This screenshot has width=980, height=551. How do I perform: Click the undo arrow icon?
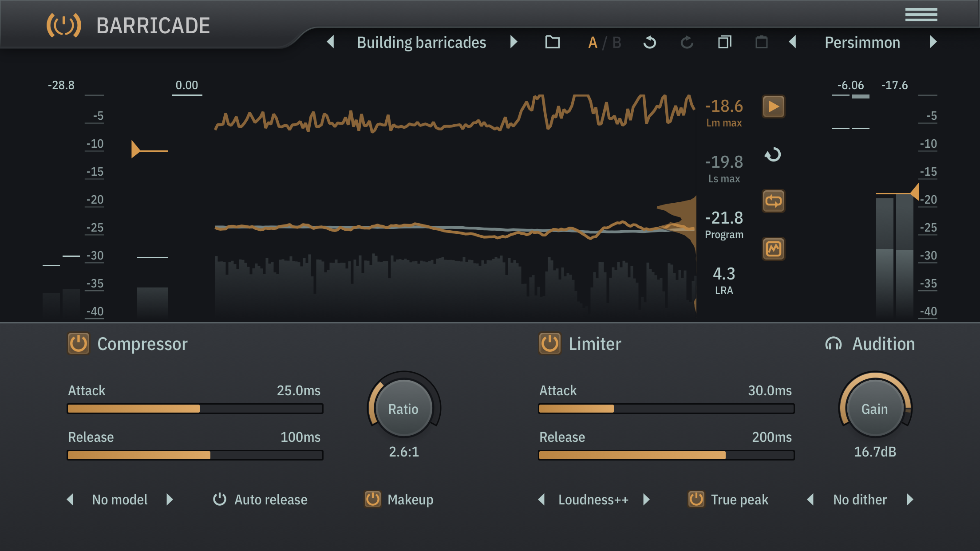coord(649,43)
